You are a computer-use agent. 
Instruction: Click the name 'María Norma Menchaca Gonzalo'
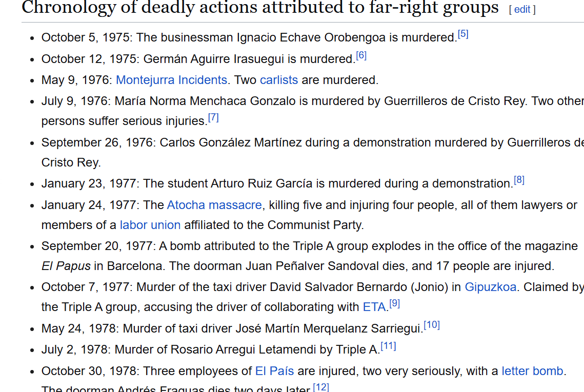click(205, 101)
